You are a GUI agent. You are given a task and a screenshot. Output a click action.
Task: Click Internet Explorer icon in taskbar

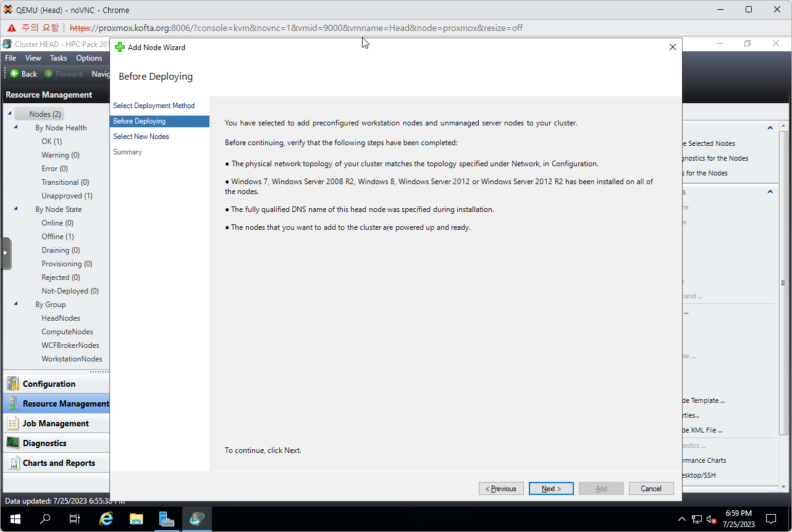coord(106,519)
